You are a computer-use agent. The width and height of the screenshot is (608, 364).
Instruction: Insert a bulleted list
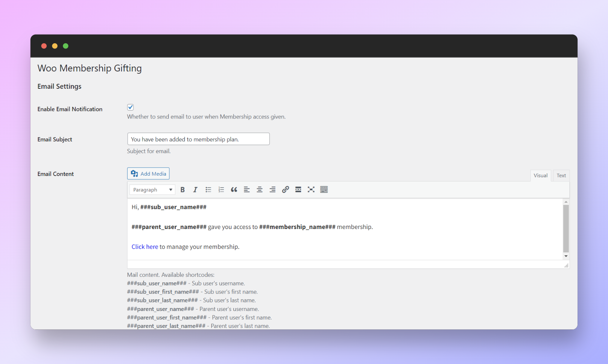click(x=208, y=190)
